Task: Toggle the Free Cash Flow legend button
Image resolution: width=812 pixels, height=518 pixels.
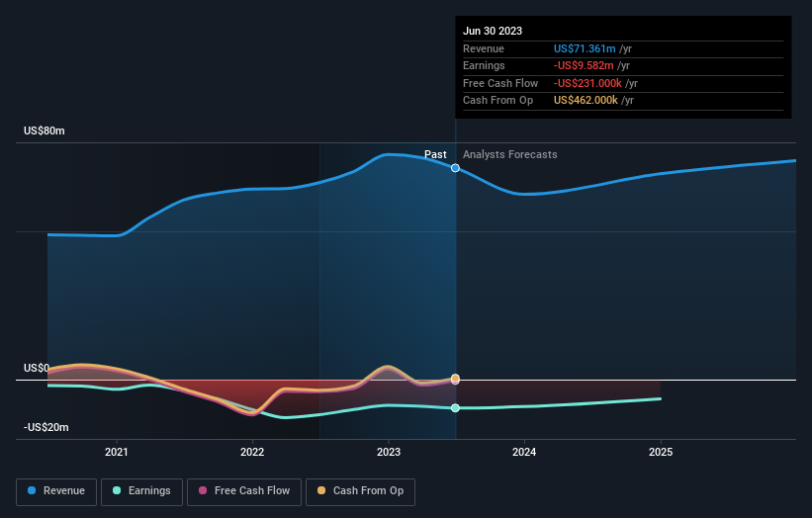Action: 244,491
